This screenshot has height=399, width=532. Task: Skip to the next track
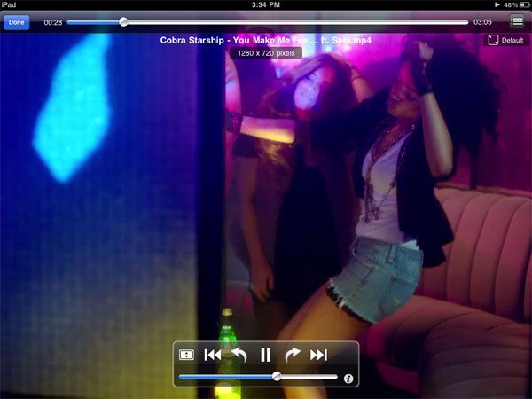[318, 355]
